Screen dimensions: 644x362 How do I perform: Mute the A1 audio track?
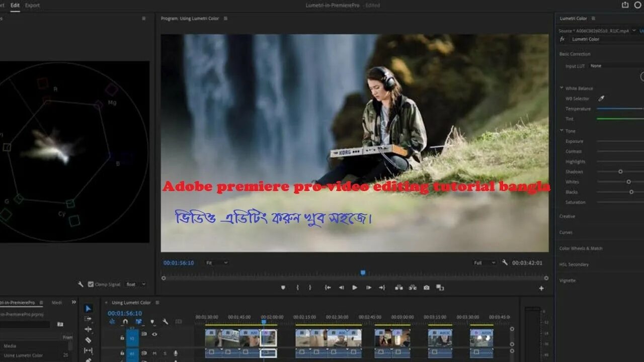tap(154, 353)
